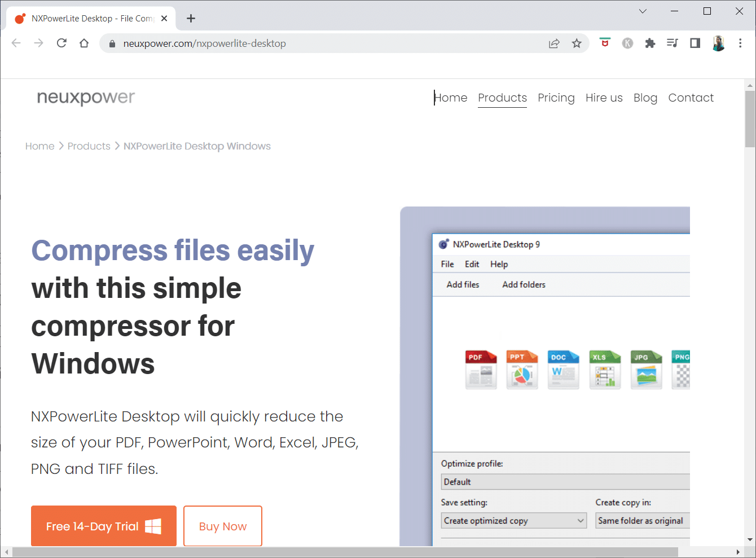The width and height of the screenshot is (756, 558).
Task: Bookmark this page with star icon
Action: pyautogui.click(x=577, y=43)
